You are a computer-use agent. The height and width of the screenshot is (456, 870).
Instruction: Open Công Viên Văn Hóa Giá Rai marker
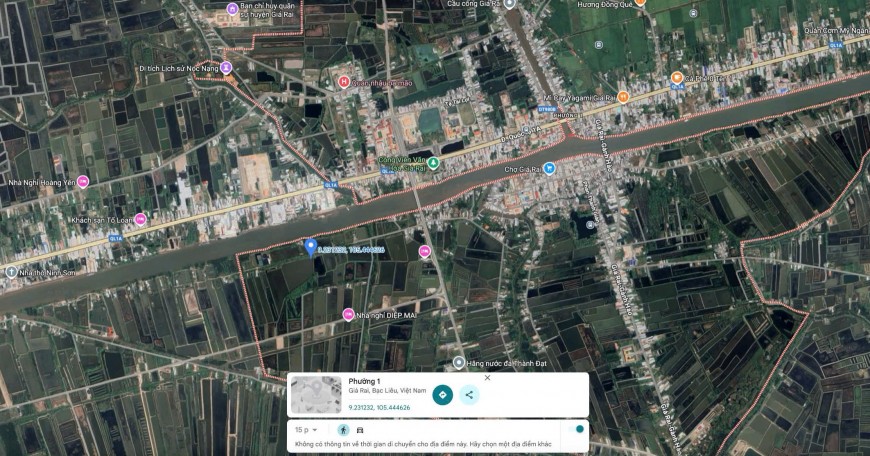[x=433, y=163]
